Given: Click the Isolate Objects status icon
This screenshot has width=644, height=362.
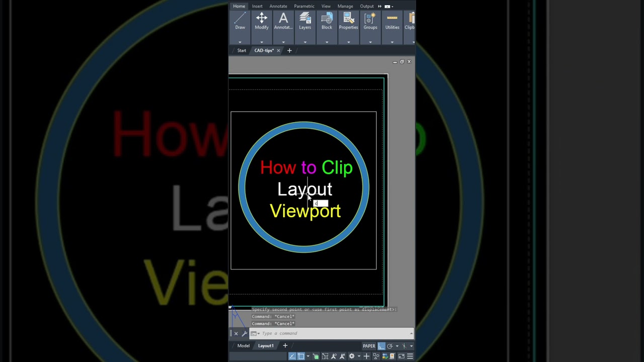Looking at the screenshot, I should click(x=376, y=356).
